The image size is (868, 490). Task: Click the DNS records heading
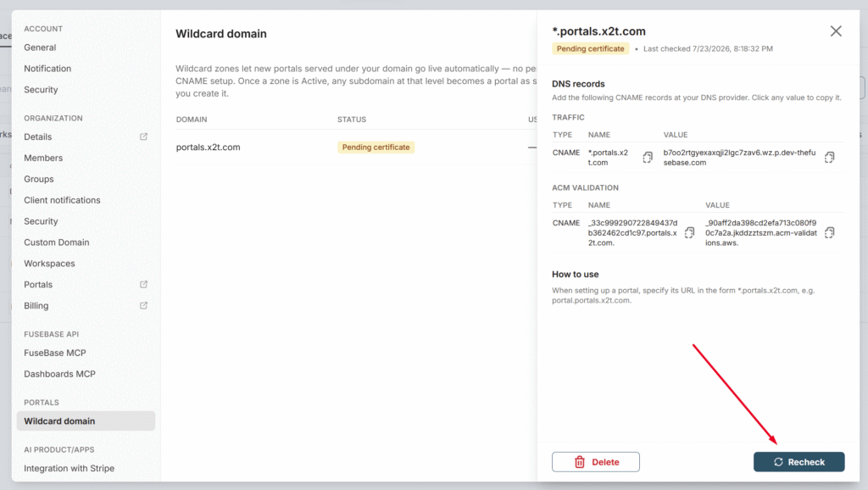click(x=578, y=84)
